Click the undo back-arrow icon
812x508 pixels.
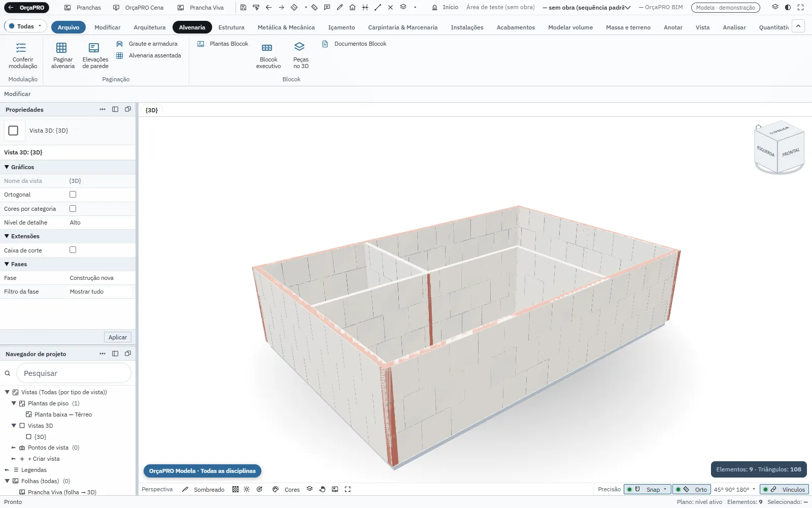point(268,8)
